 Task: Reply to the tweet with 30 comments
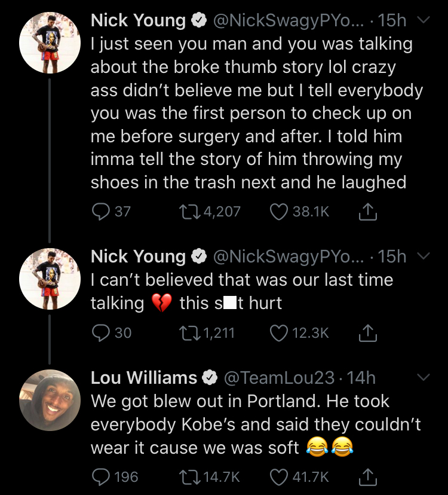point(100,333)
